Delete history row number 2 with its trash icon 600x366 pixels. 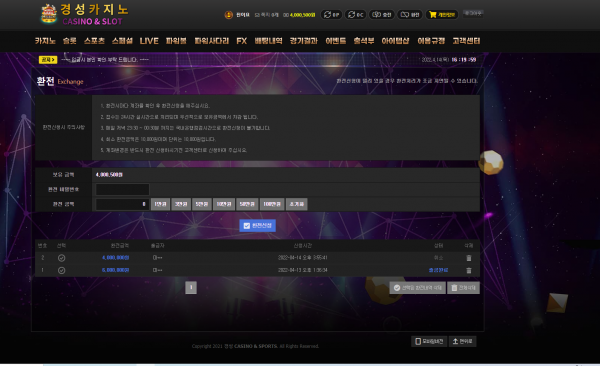[469, 258]
